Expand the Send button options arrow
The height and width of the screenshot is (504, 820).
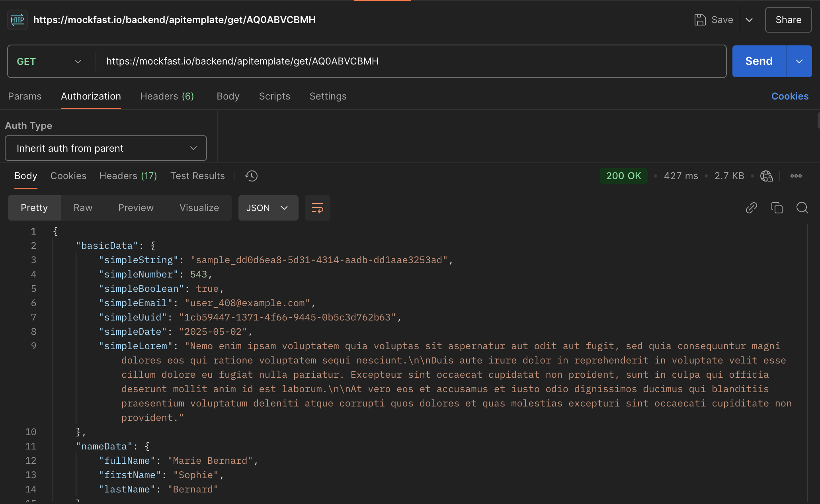click(x=799, y=61)
